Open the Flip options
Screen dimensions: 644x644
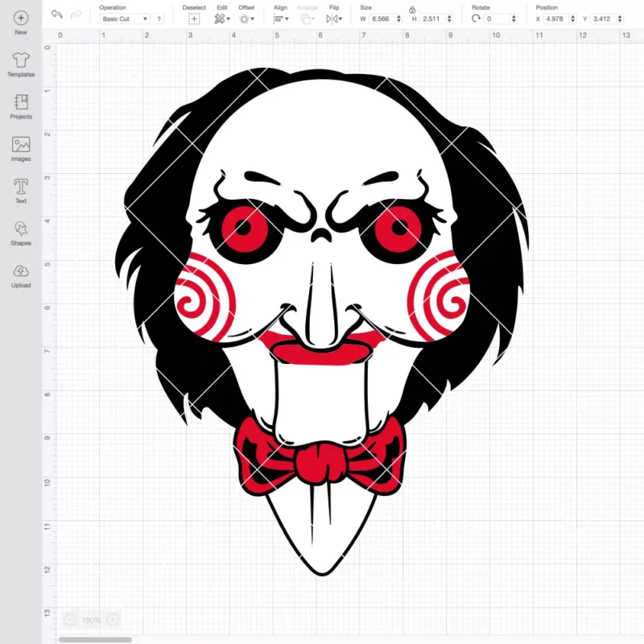coord(332,19)
